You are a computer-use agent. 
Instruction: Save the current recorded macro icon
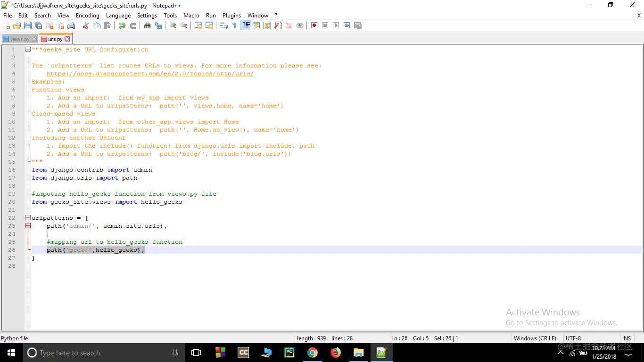358,25
